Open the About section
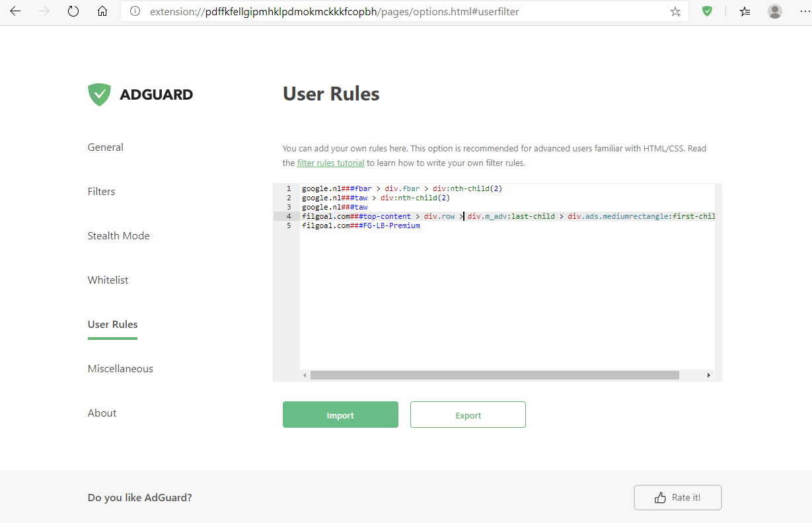Viewport: 812px width, 523px height. click(102, 413)
